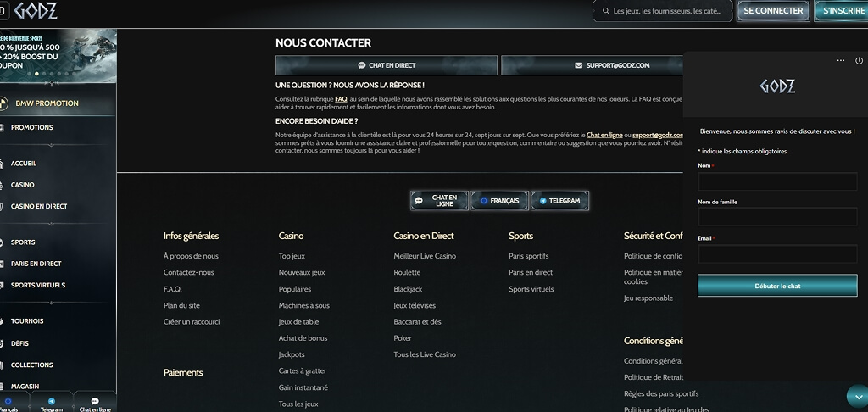Screen dimensions: 868x412
Task: Click Telegram icon in bottom bar
Action: 52,401
